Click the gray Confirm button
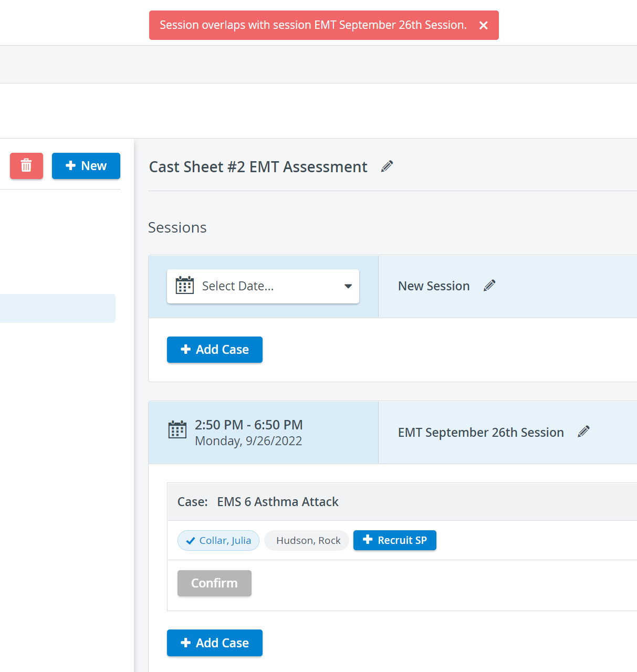Image resolution: width=637 pixels, height=672 pixels. click(x=214, y=583)
